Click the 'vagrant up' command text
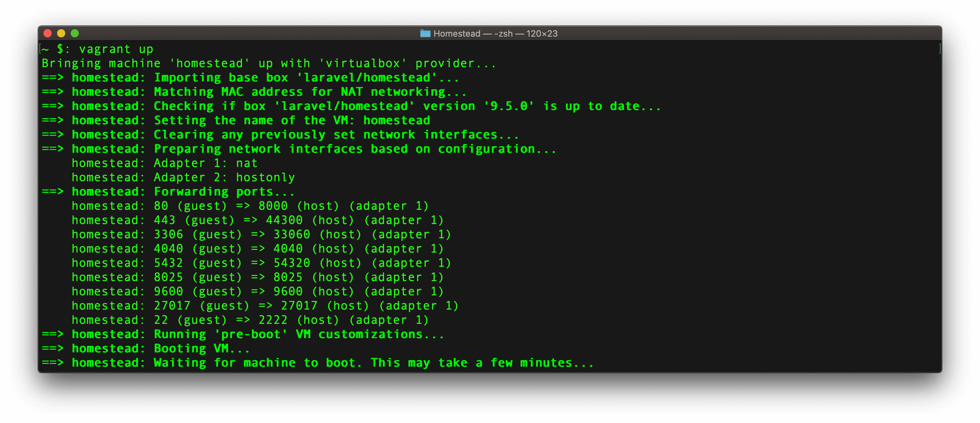Viewport: 980px width, 423px height. click(x=116, y=49)
